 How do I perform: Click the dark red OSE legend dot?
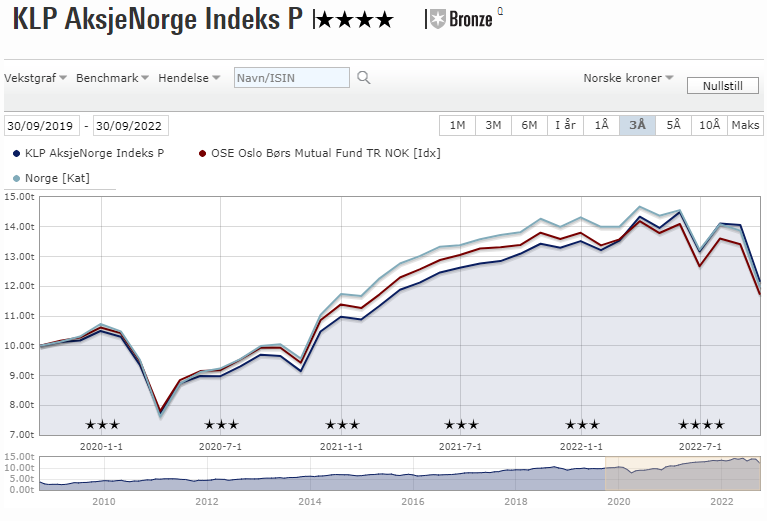(203, 154)
